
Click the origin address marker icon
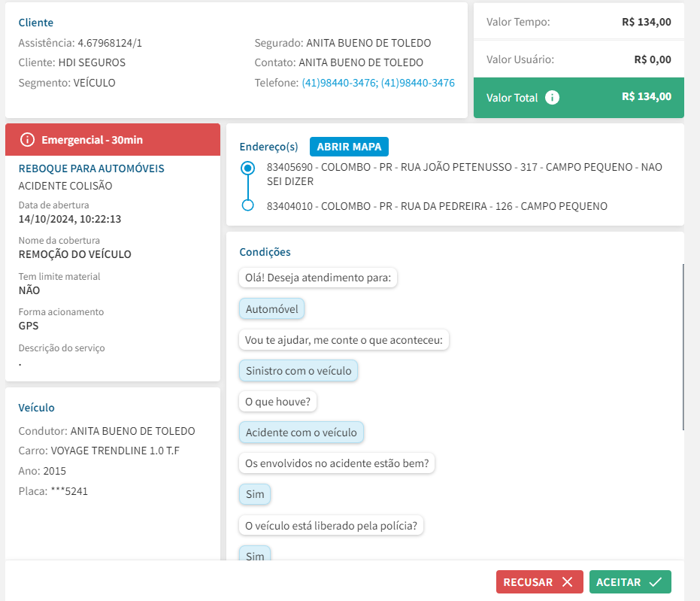248,168
